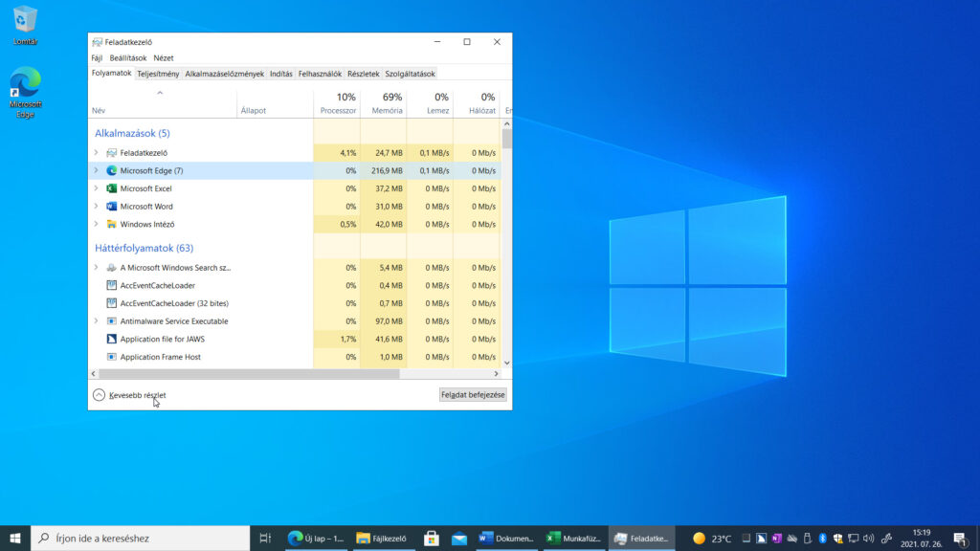
Task: Click the Microsoft Windows Search process icon
Action: [x=111, y=268]
